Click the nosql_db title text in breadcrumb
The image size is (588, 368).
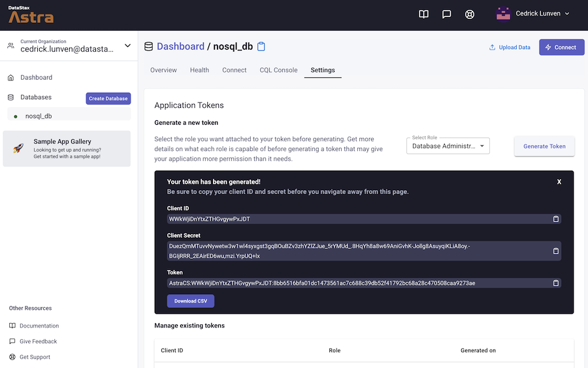pos(233,46)
